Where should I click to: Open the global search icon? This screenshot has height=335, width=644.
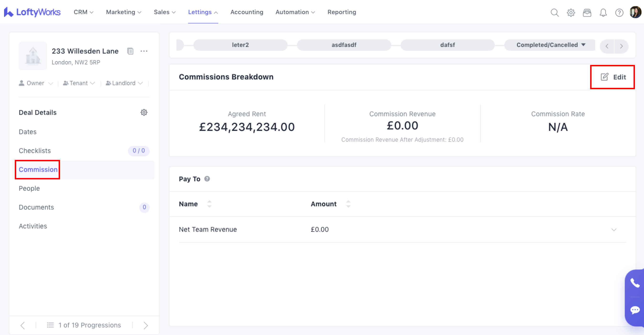click(x=554, y=12)
